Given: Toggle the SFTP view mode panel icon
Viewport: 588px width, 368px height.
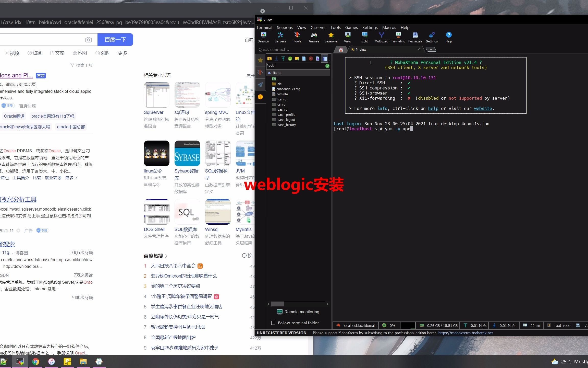Looking at the screenshot, I should [325, 59].
